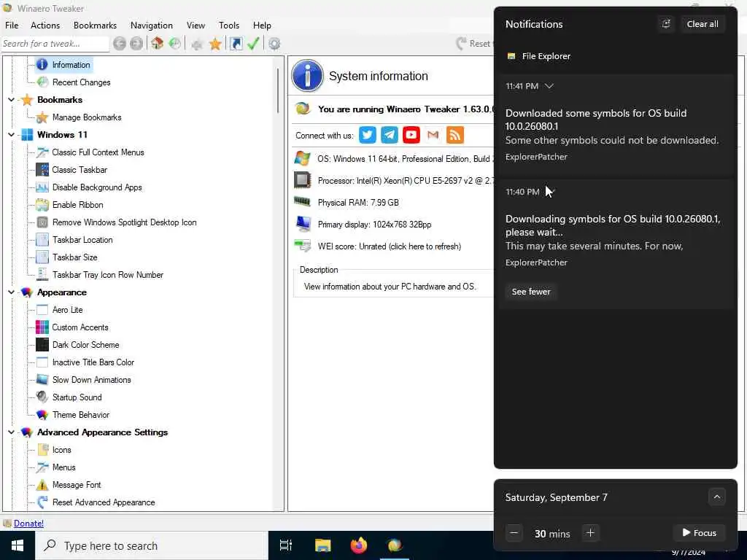This screenshot has width=747, height=560.
Task: Open Task View on the taskbar
Action: click(x=286, y=545)
